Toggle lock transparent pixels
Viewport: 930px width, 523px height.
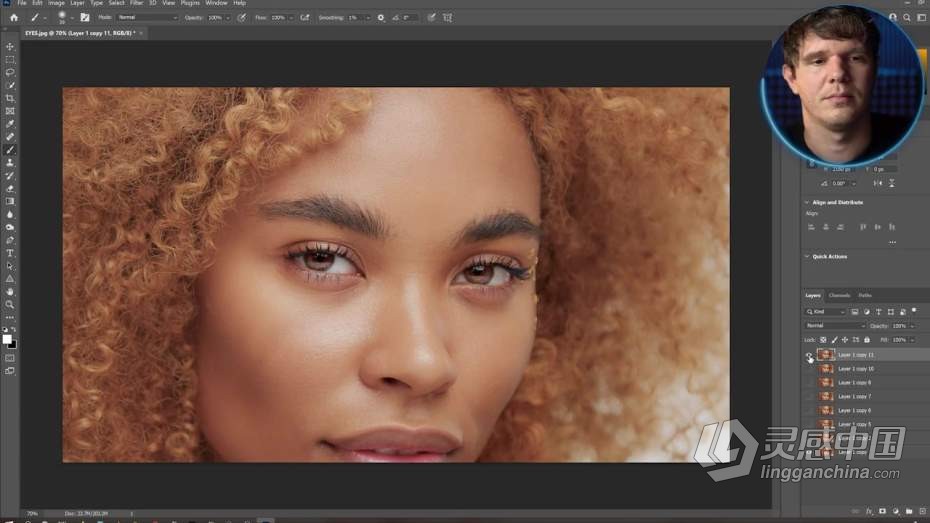(x=823, y=340)
